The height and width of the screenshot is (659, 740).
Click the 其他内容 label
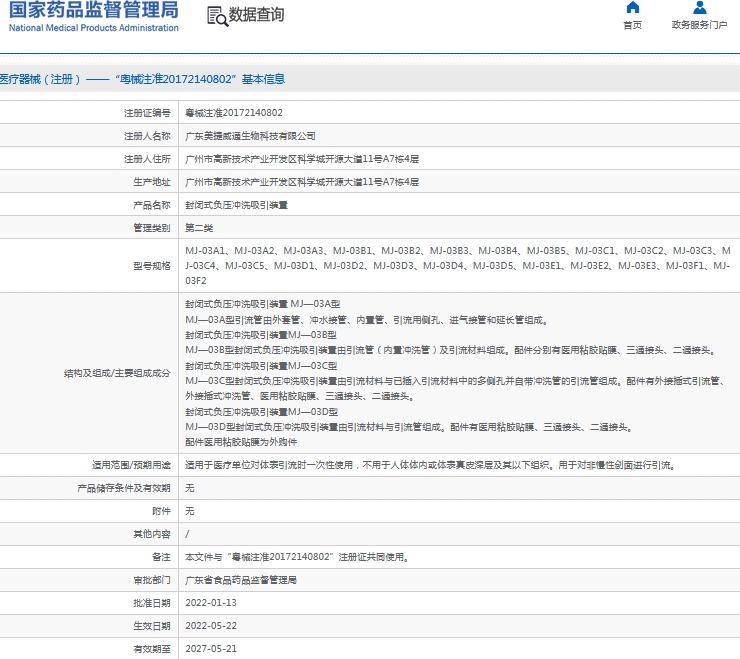[151, 534]
